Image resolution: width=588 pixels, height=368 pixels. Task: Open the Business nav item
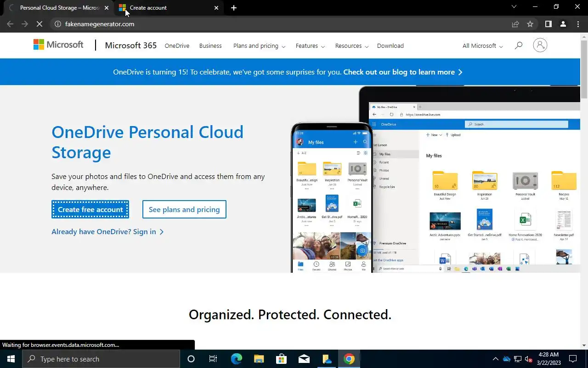tap(210, 46)
